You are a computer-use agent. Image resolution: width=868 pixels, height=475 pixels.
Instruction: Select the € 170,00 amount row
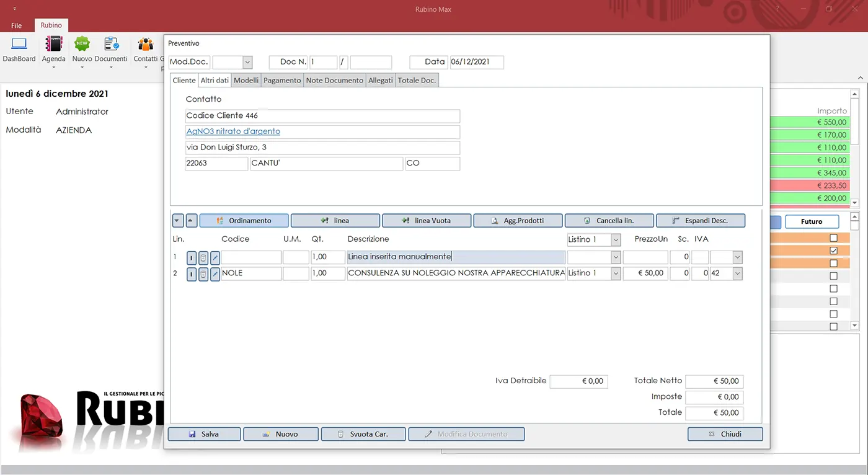pos(809,135)
